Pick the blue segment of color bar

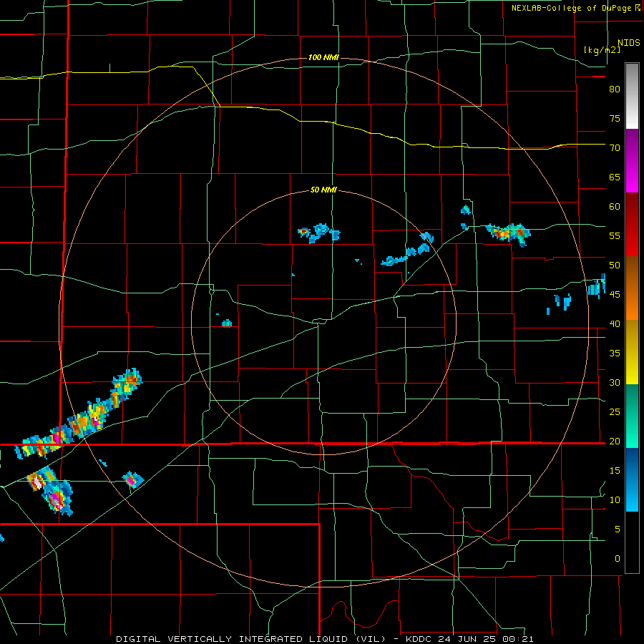coord(632,479)
